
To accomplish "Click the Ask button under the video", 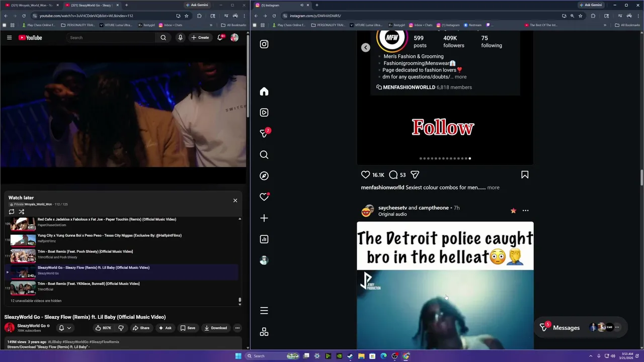I will [165, 328].
